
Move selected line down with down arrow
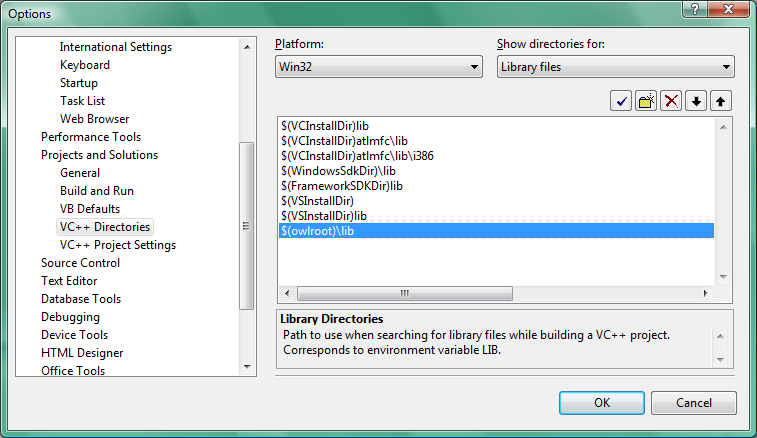[x=696, y=101]
